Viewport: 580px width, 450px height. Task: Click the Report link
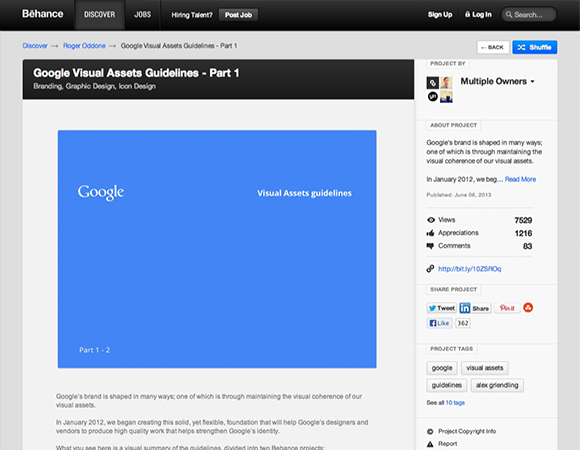[448, 444]
